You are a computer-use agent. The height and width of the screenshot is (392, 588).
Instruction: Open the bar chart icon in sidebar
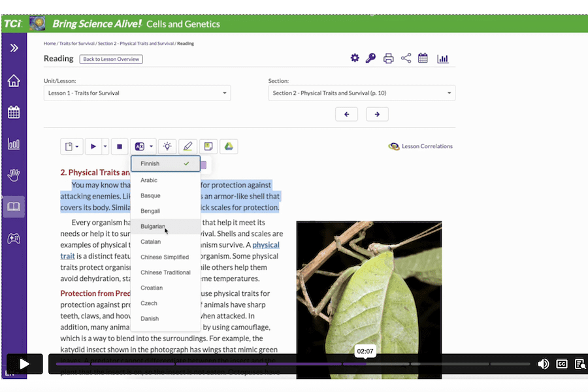(x=14, y=144)
